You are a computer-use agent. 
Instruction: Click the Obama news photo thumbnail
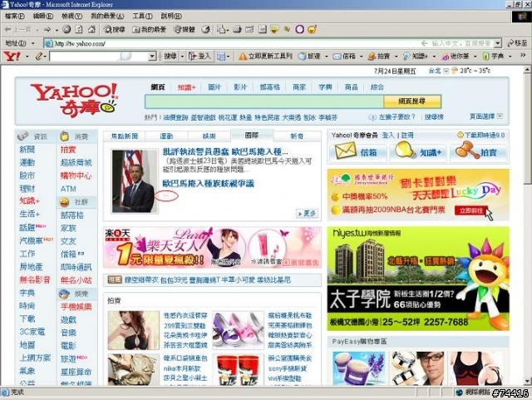tap(135, 181)
